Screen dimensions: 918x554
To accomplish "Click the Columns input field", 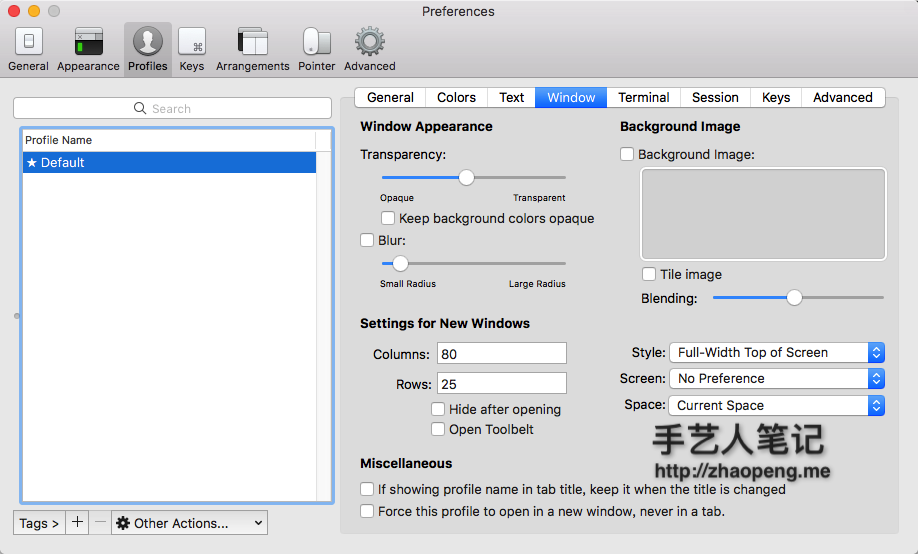I will [x=501, y=354].
